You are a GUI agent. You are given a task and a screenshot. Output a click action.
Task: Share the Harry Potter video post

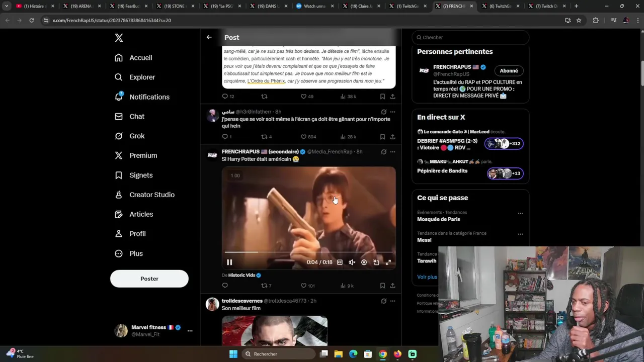point(392,286)
